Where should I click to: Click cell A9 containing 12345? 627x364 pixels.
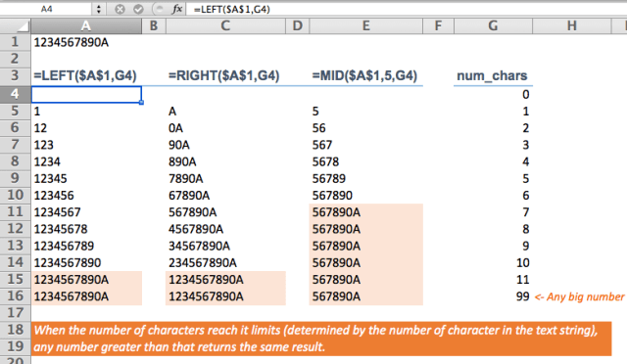pyautogui.click(x=86, y=178)
